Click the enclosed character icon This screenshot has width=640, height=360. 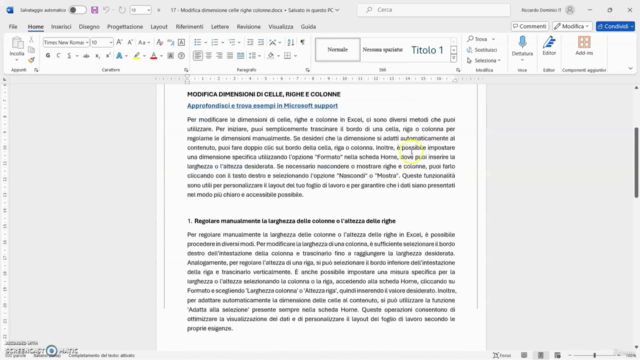tap(182, 56)
